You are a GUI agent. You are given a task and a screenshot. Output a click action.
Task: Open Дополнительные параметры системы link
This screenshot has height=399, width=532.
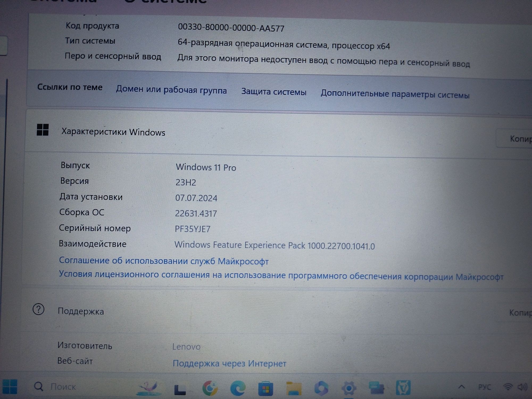coord(395,94)
